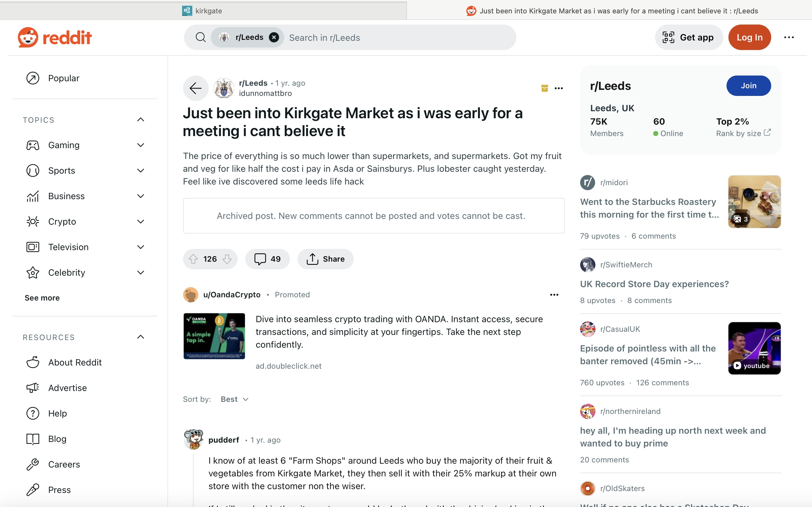Downvote the Kirkgate Market post
The image size is (812, 507).
point(227,259)
